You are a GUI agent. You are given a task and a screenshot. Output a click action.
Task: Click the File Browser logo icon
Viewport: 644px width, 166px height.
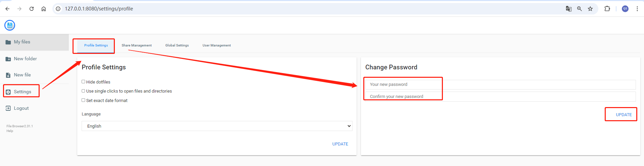(x=10, y=25)
